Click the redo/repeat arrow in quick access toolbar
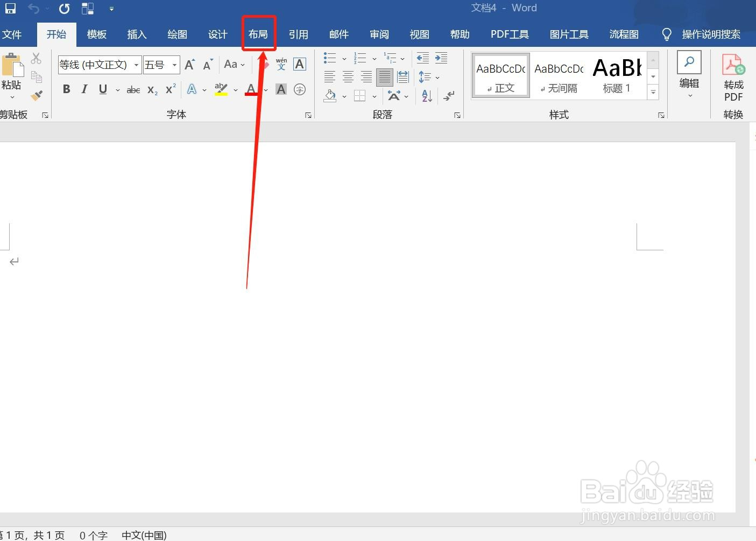756x541 pixels. (x=64, y=8)
